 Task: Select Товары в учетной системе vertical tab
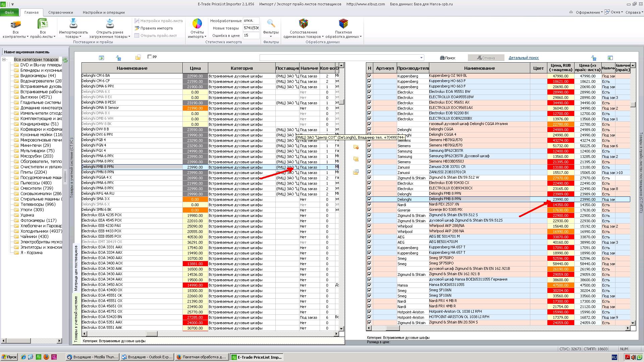(76, 318)
